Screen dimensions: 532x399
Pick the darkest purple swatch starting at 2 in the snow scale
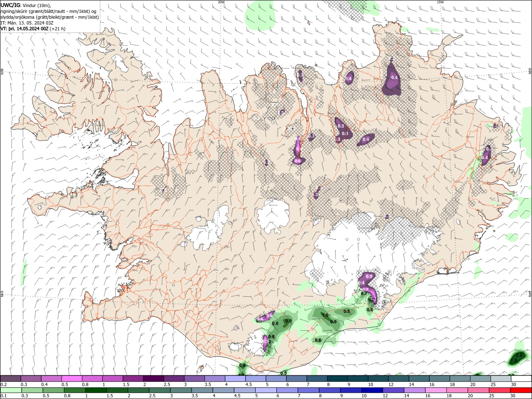click(x=153, y=379)
